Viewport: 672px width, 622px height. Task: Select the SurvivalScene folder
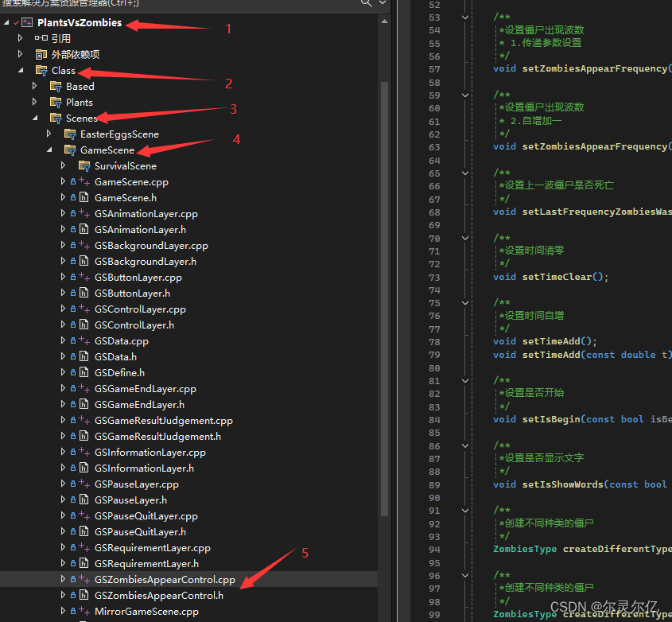[125, 166]
